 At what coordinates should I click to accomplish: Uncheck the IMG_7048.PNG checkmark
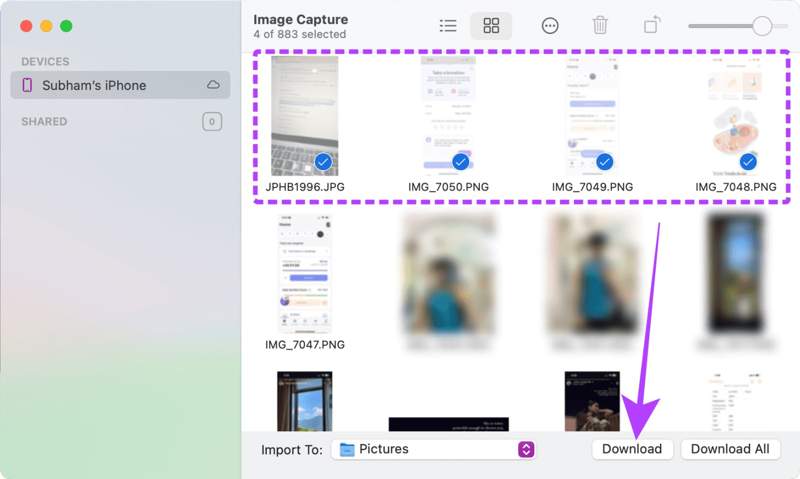pos(748,161)
